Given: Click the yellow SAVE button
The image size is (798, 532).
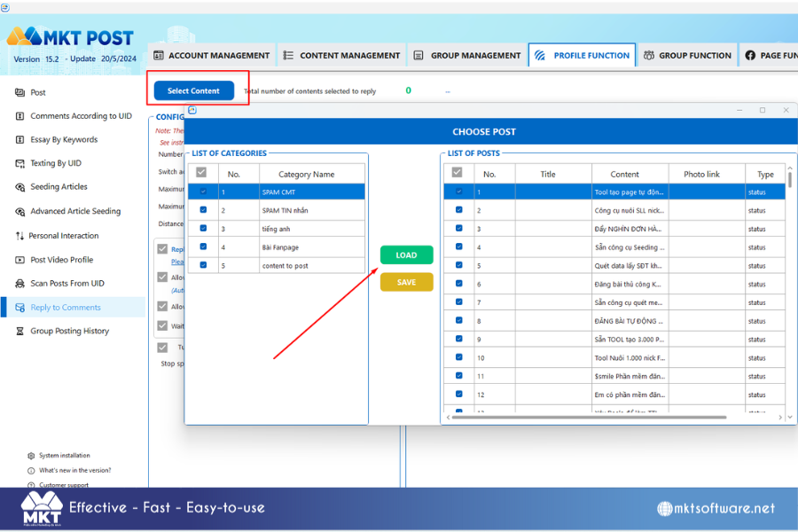Looking at the screenshot, I should coord(406,282).
